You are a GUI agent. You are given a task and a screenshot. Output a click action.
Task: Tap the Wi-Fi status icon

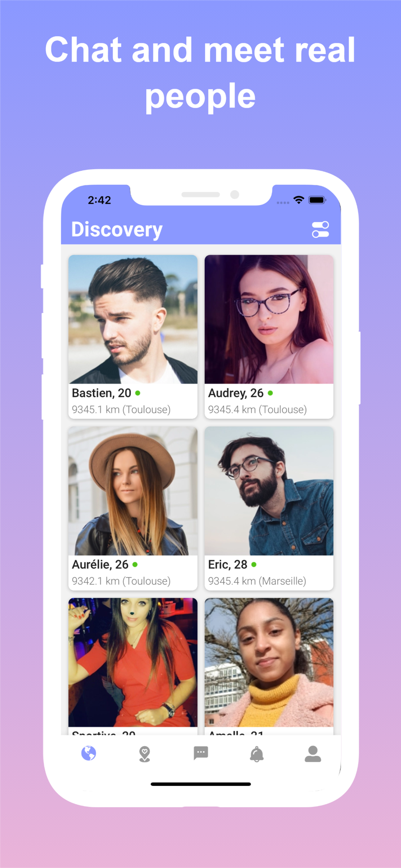coord(299,200)
